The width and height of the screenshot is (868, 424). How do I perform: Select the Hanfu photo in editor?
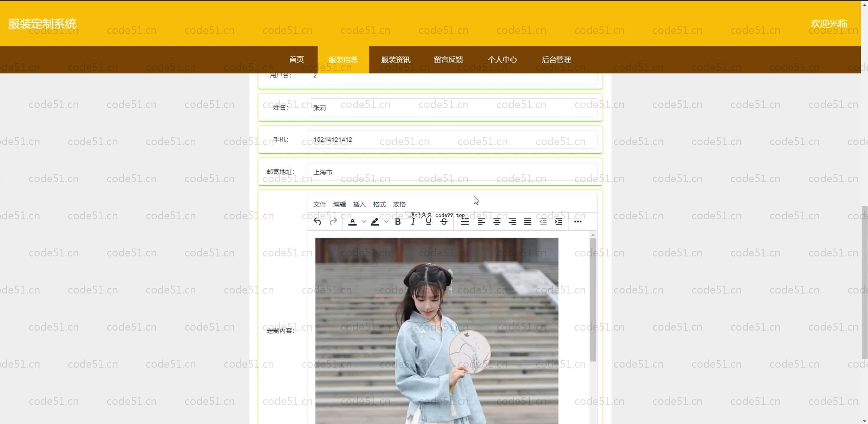pos(437,331)
